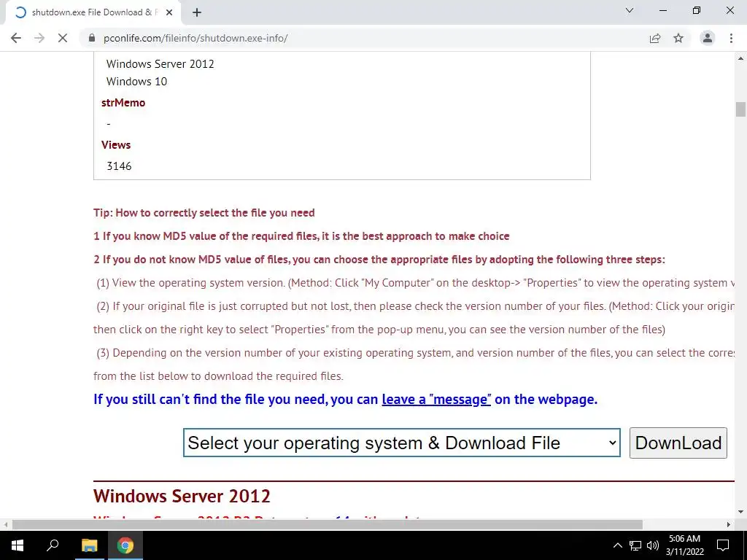
Task: Click the Windows Server 2012 list entry
Action: point(160,64)
